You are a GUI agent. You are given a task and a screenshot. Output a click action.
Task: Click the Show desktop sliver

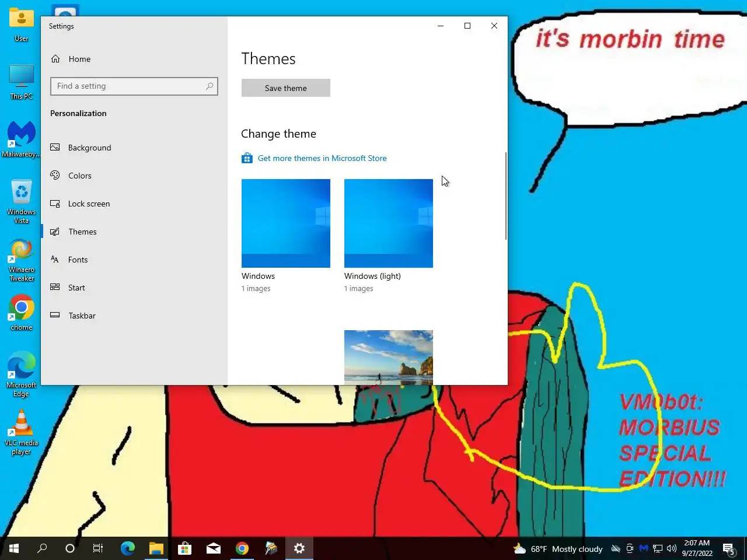(x=745, y=548)
